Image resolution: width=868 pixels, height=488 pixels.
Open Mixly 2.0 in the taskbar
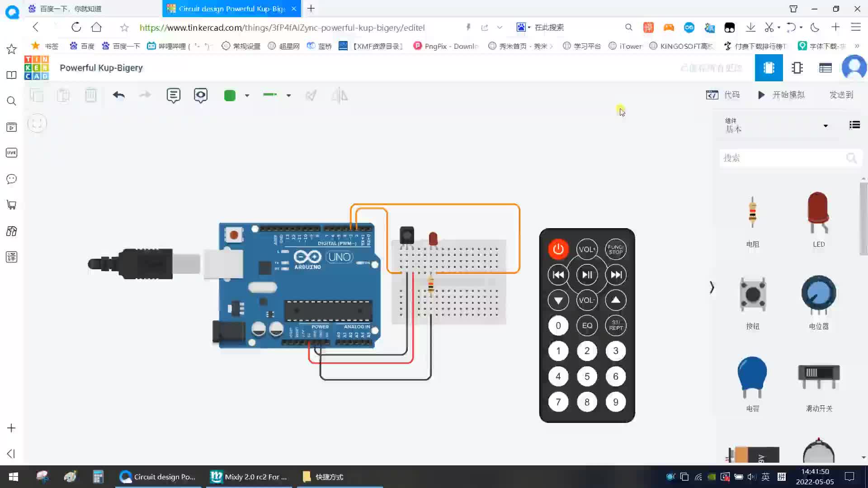click(250, 477)
